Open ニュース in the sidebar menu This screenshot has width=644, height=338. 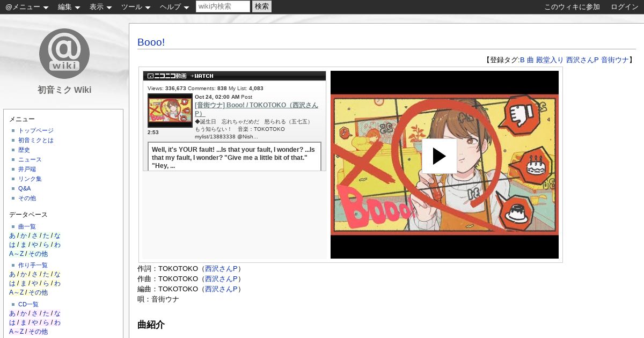[30, 159]
